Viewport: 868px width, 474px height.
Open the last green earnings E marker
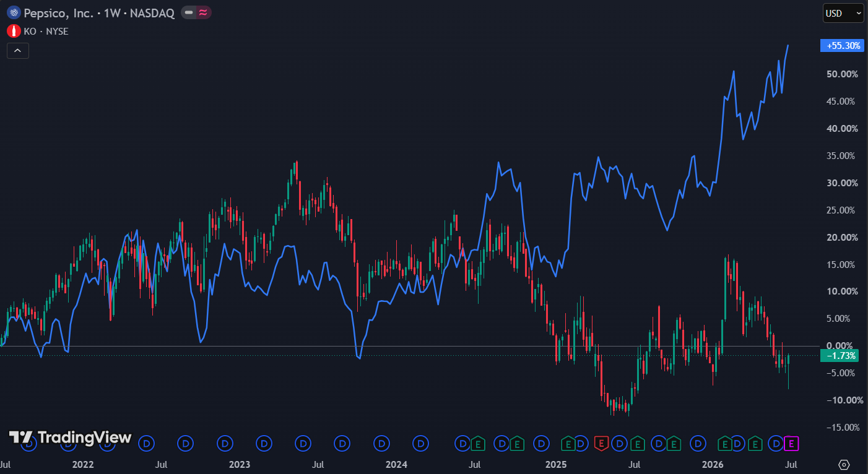(x=755, y=443)
